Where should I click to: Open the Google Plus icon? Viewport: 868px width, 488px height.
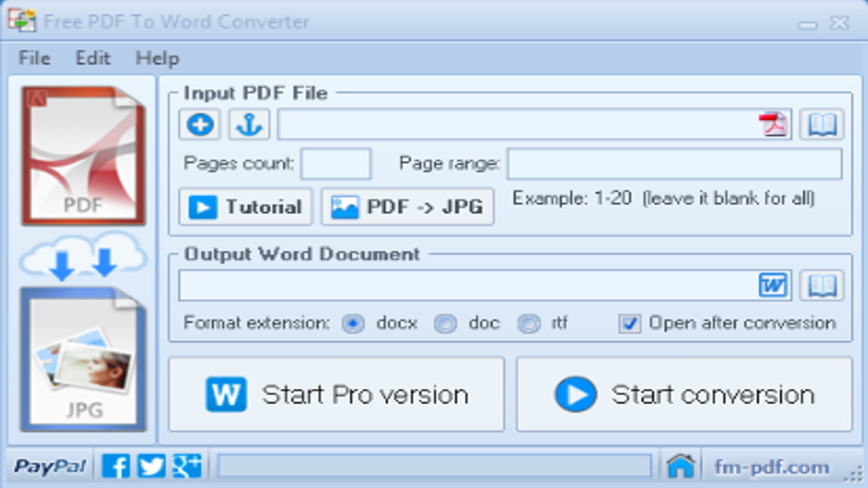click(x=187, y=466)
